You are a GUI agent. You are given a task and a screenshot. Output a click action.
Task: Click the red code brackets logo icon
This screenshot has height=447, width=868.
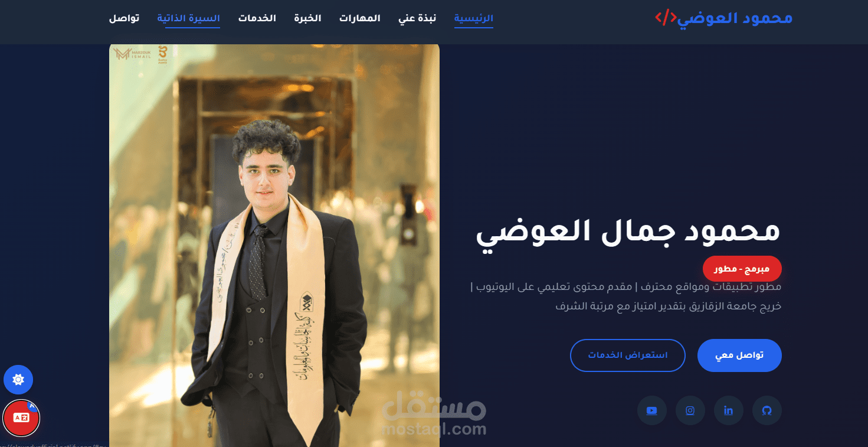click(x=666, y=18)
